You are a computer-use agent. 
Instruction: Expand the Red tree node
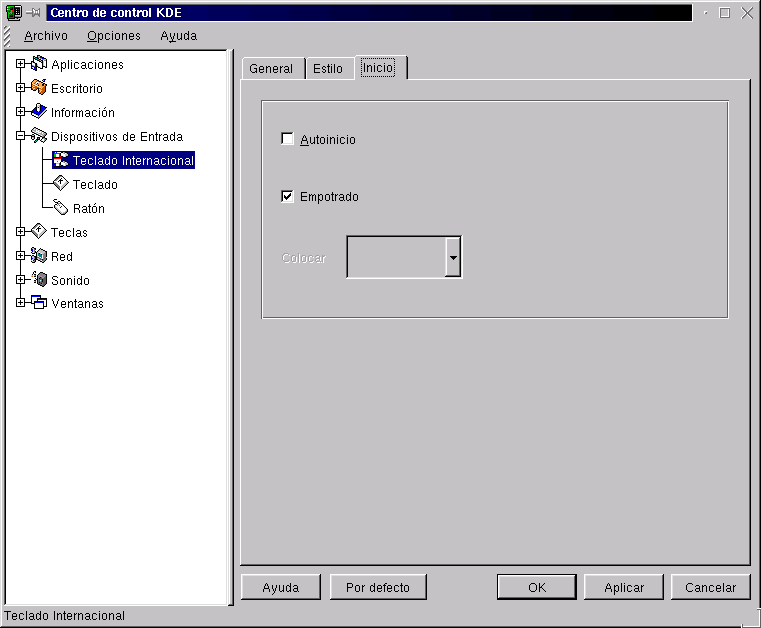[x=21, y=256]
